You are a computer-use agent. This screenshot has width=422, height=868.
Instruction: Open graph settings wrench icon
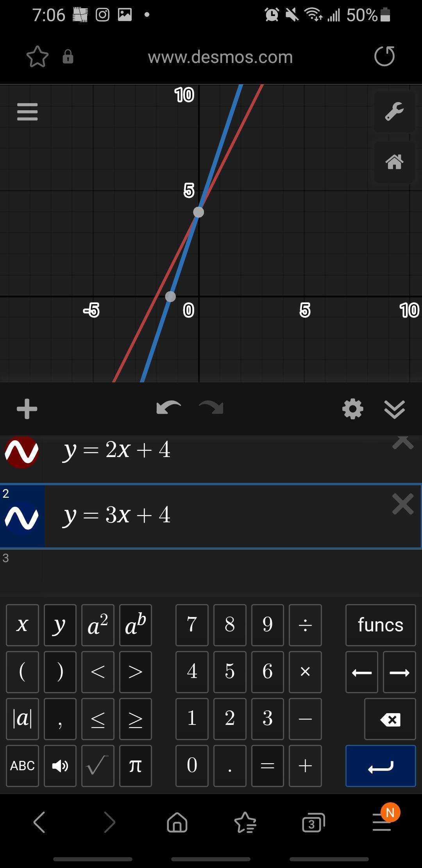[394, 112]
